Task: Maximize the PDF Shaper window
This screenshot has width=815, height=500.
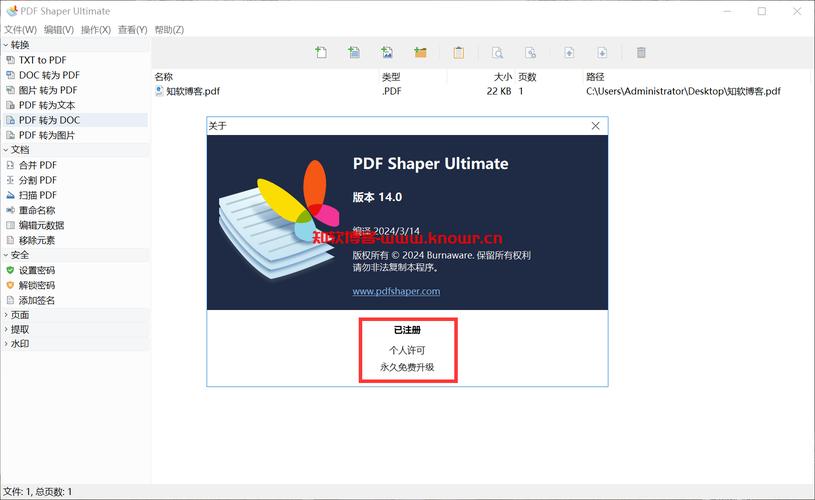Action: (x=762, y=11)
